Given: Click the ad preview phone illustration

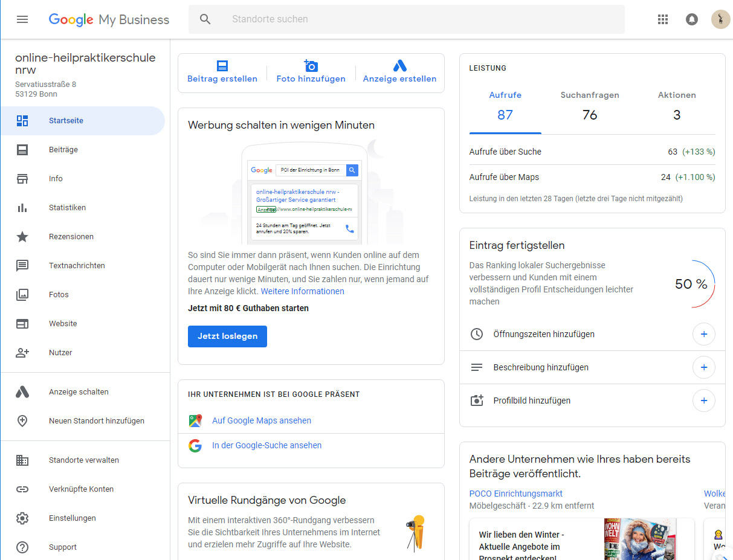Looking at the screenshot, I should coord(305,192).
